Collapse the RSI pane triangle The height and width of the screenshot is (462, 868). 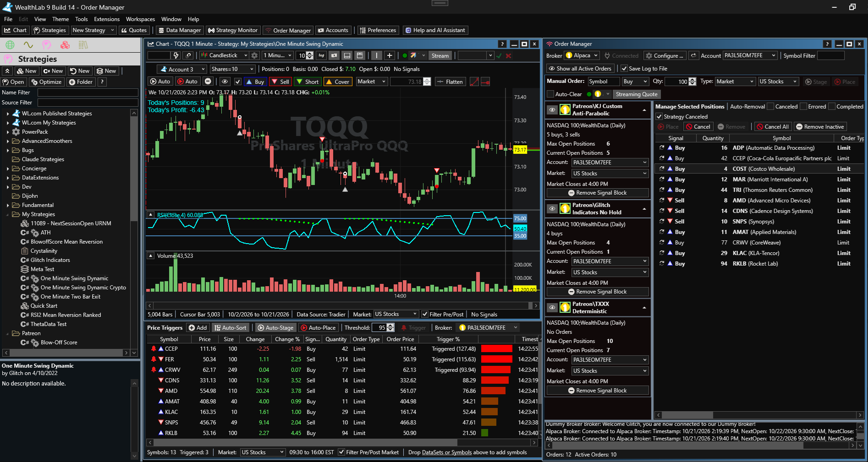point(150,214)
